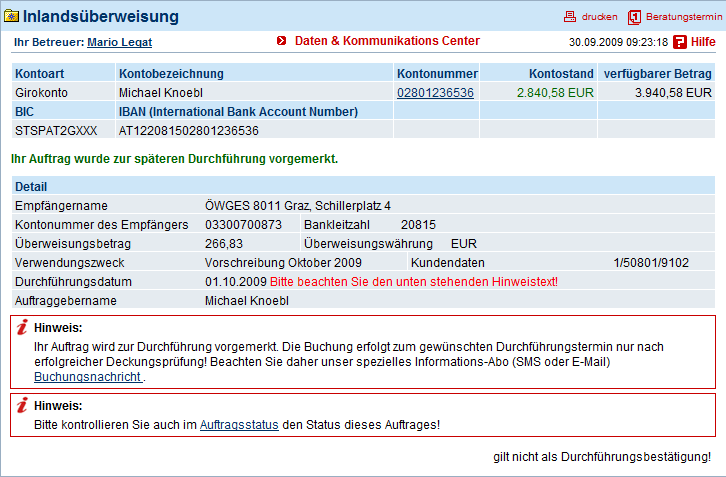Screen dimensions: 726x477
Task: Click the folder icon beside Inlandsüberweisung title
Action: [11, 17]
